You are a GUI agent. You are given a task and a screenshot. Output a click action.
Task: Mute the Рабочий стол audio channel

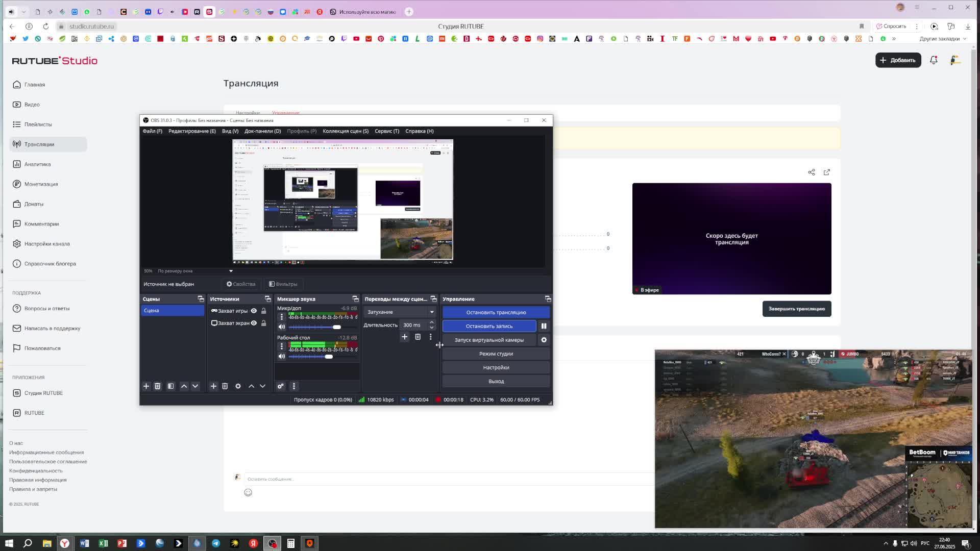click(282, 357)
